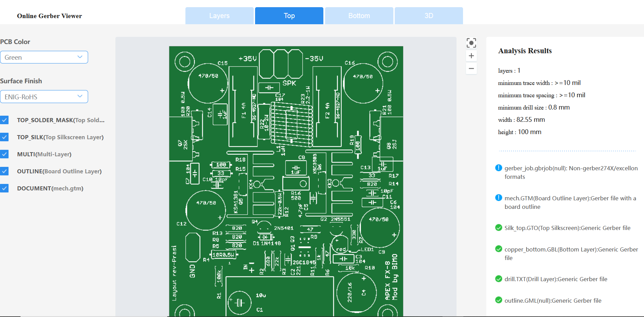This screenshot has width=644, height=317.
Task: Click the width 82.55 mm value
Action: tap(531, 120)
